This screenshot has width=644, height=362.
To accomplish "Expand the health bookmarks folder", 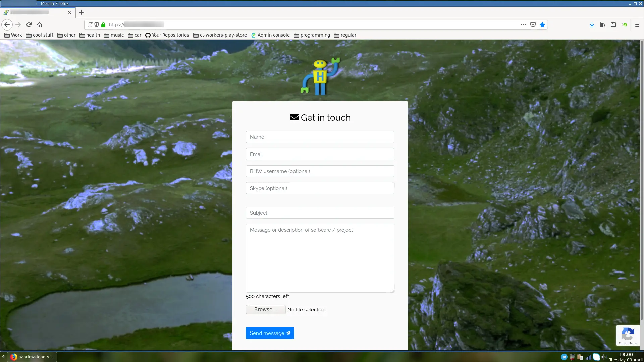I will (x=90, y=35).
